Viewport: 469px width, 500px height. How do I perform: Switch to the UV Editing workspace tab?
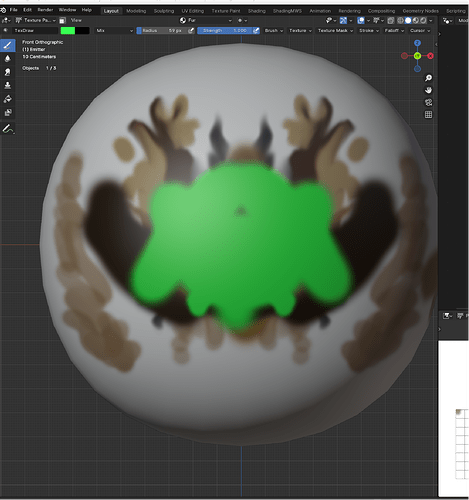point(192,11)
